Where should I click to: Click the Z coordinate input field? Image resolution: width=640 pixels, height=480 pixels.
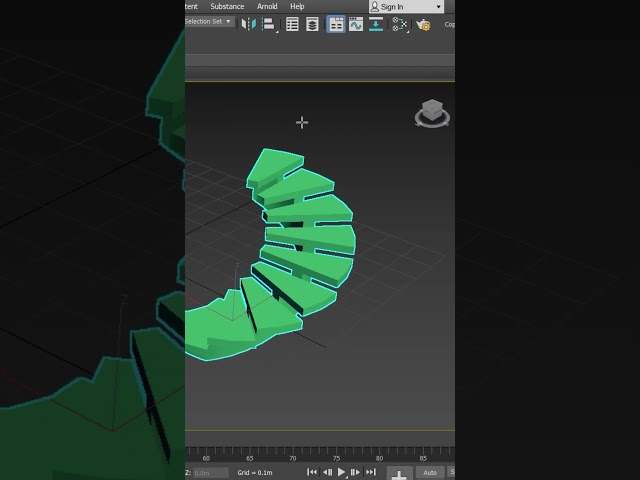click(x=211, y=473)
